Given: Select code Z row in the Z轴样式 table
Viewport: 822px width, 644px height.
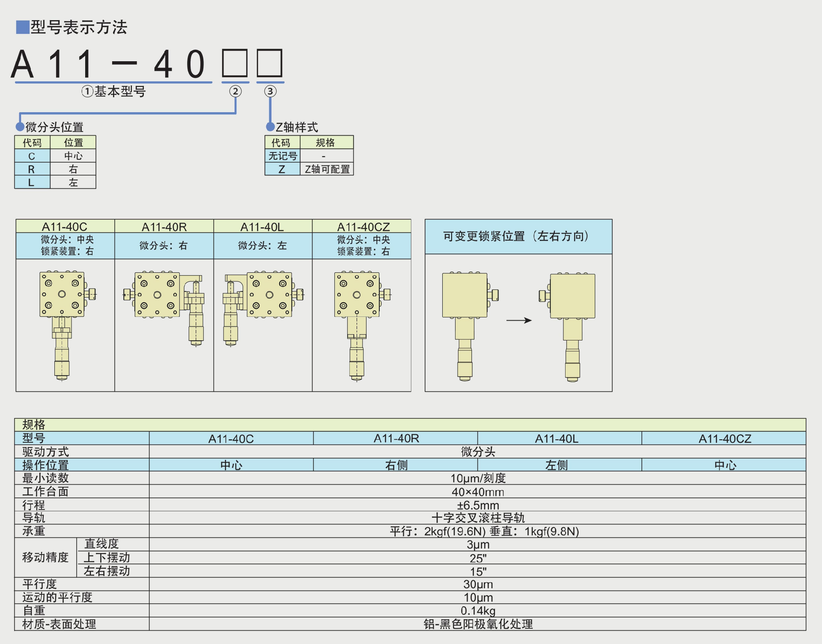Looking at the screenshot, I should (282, 169).
